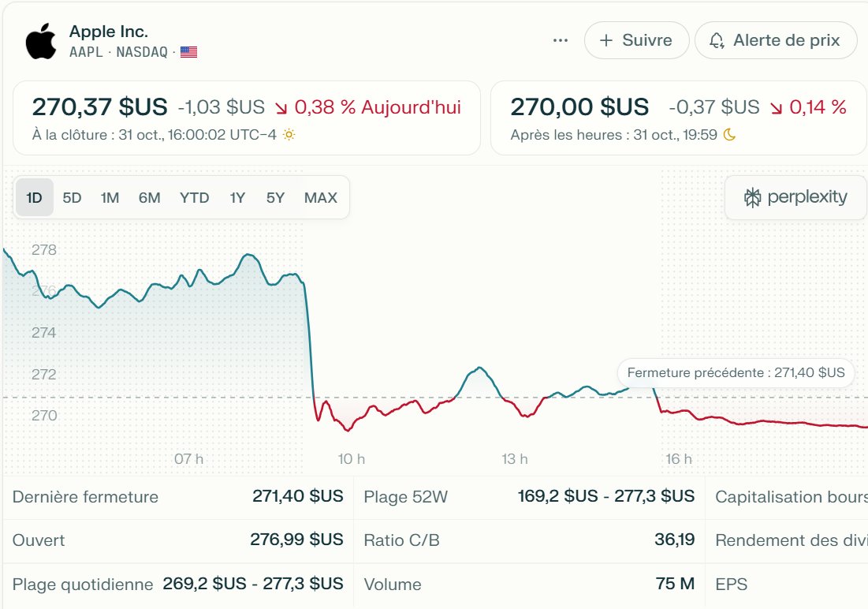The image size is (868, 609).
Task: Enable the 6M time range
Action: click(147, 197)
